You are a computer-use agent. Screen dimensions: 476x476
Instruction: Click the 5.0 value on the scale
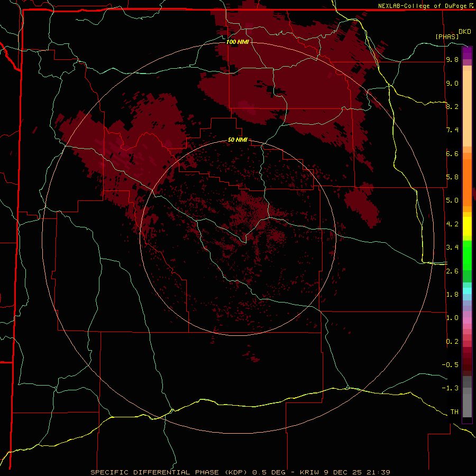point(452,200)
